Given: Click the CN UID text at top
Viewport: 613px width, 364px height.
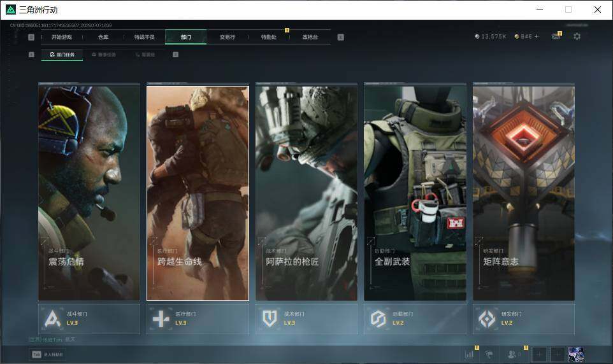Looking at the screenshot, I should (x=61, y=25).
